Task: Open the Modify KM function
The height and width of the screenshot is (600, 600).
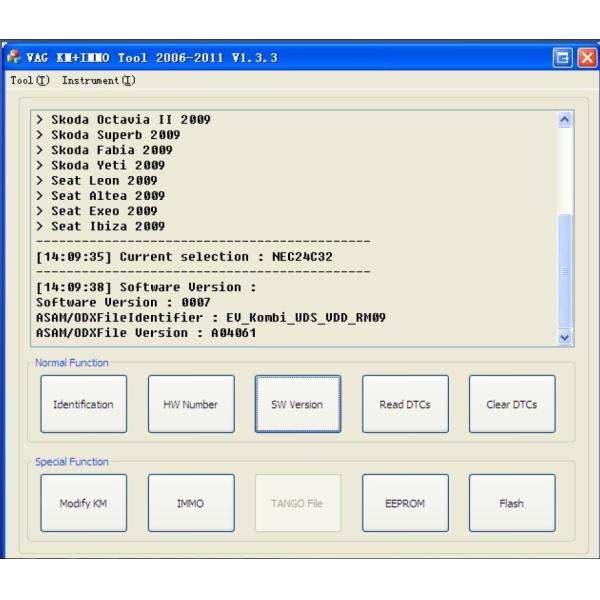Action: point(84,503)
